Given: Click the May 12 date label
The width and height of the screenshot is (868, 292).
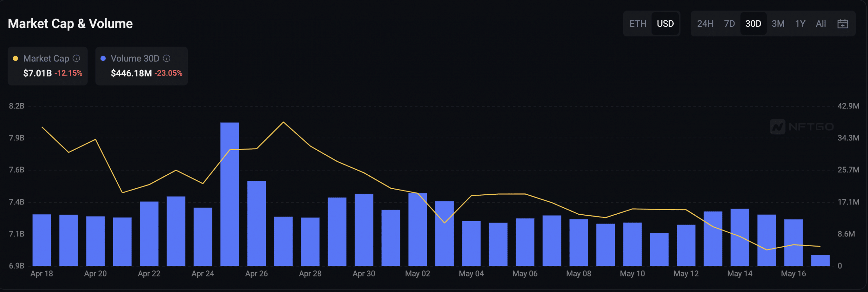Looking at the screenshot, I should click(686, 273).
